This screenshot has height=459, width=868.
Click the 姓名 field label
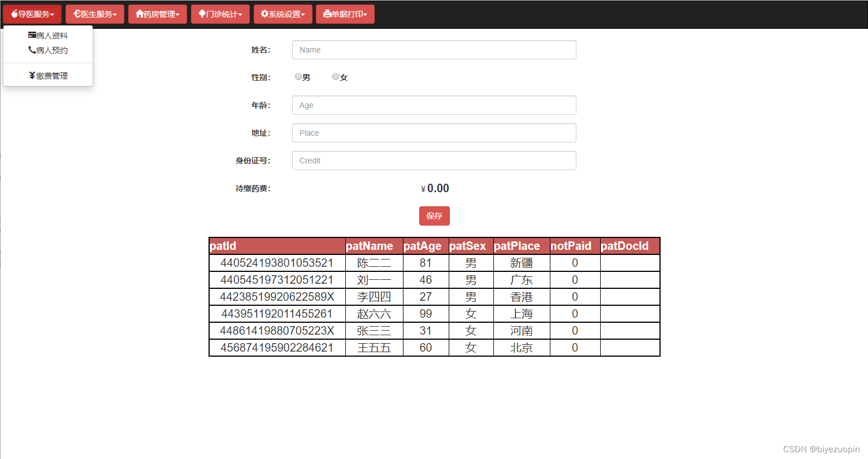click(261, 50)
